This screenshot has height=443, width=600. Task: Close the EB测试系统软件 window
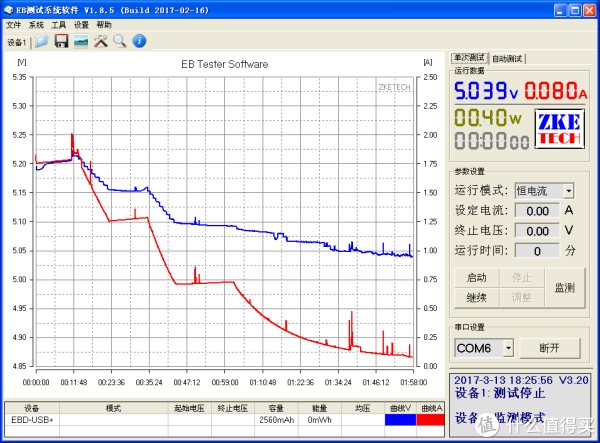pos(589,10)
